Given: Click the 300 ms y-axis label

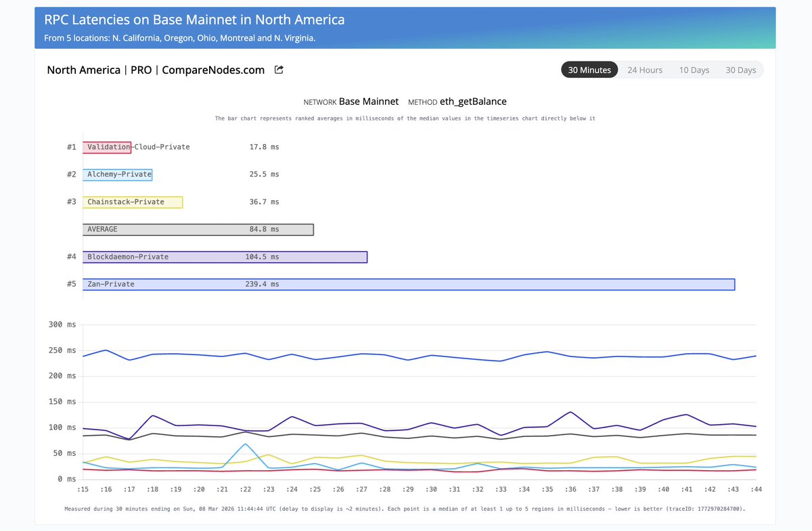Looking at the screenshot, I should (62, 325).
